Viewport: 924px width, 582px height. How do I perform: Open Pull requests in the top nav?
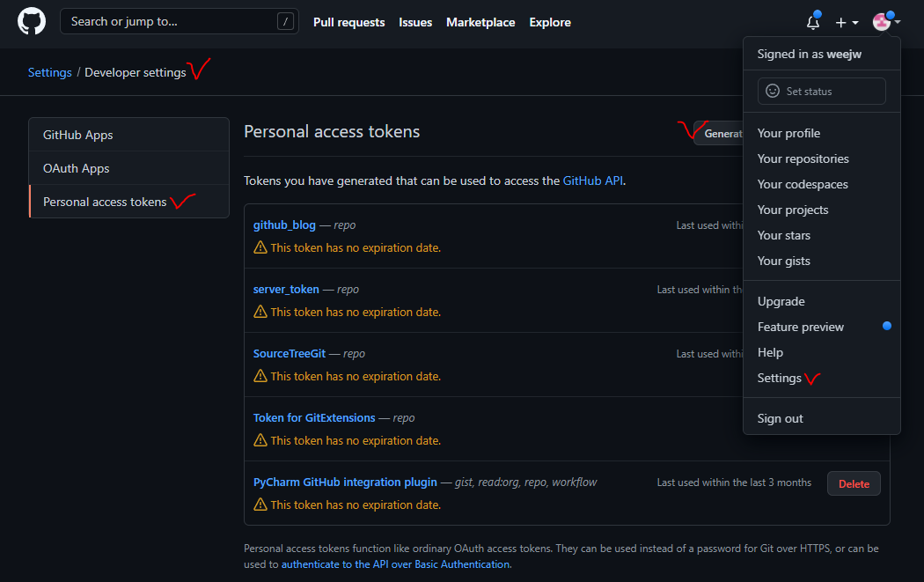coord(348,22)
